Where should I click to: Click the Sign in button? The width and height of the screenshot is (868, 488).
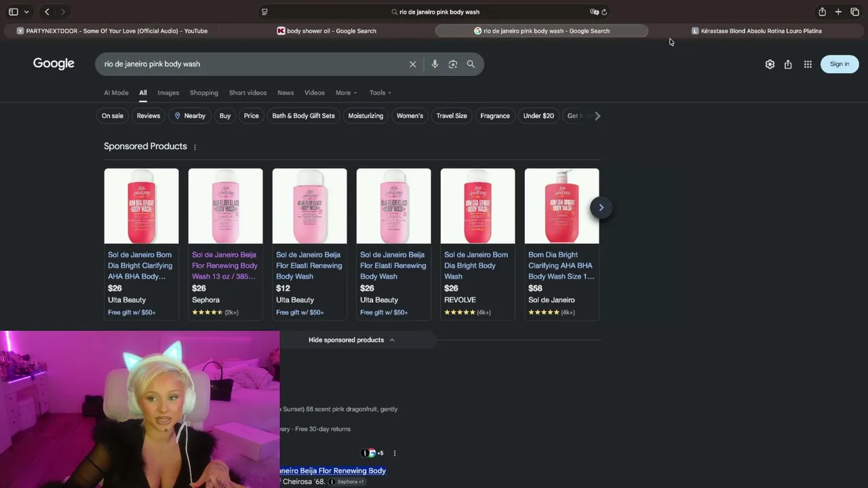pyautogui.click(x=840, y=64)
